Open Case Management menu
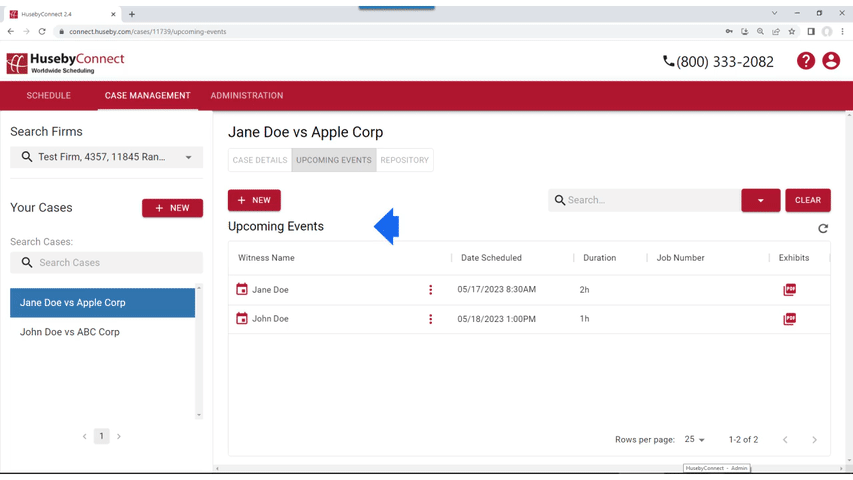 pos(147,95)
